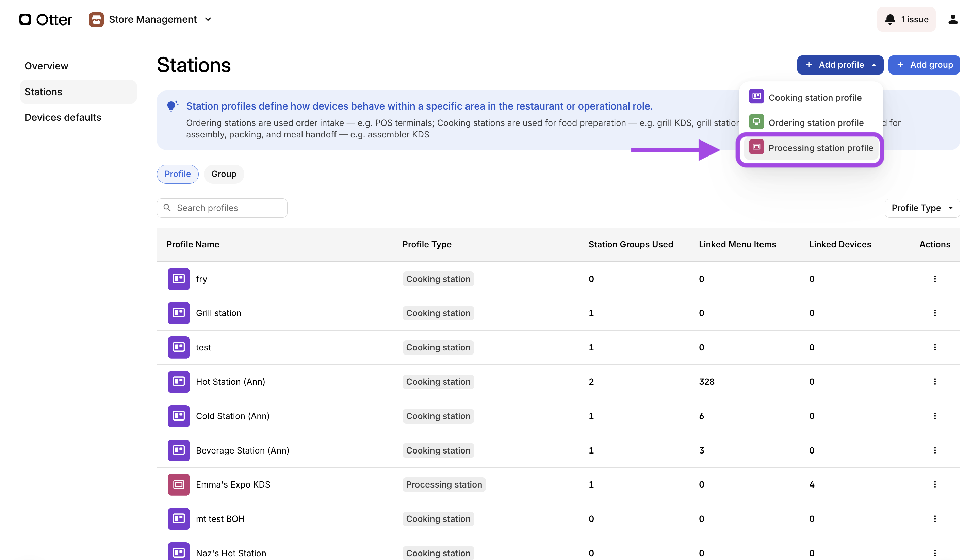Viewport: 980px width, 560px height.
Task: Click the Add group button
Action: [x=924, y=65]
